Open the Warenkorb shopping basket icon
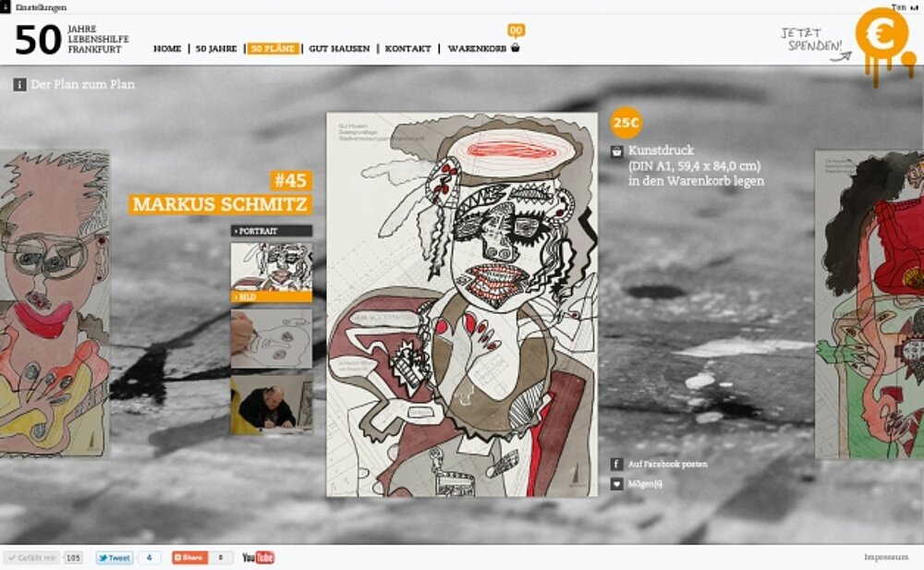924x570 pixels. coord(516,48)
